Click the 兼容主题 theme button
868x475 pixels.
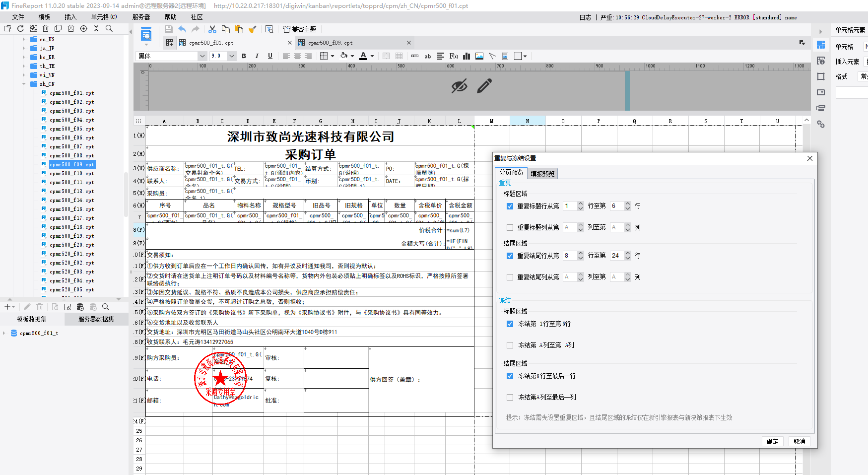(299, 29)
